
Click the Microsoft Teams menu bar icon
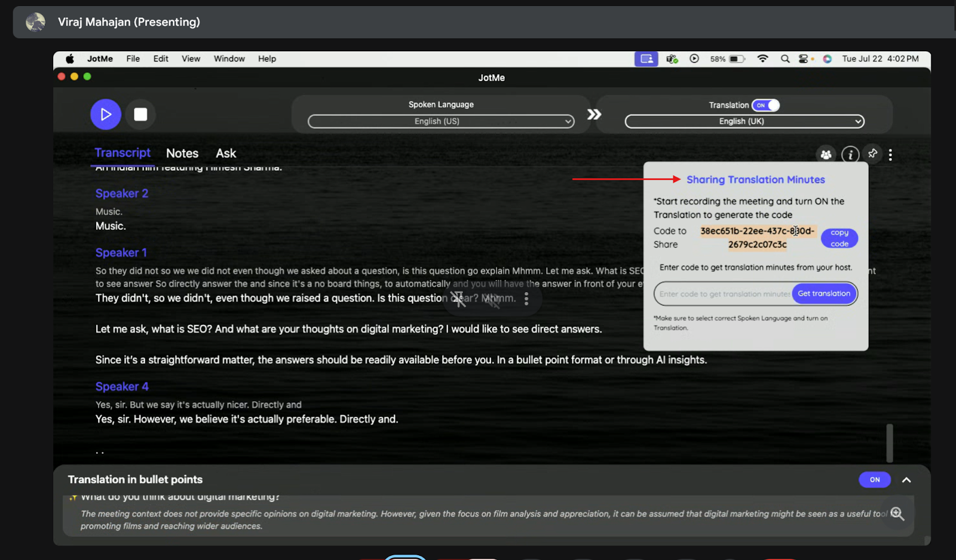(x=672, y=59)
